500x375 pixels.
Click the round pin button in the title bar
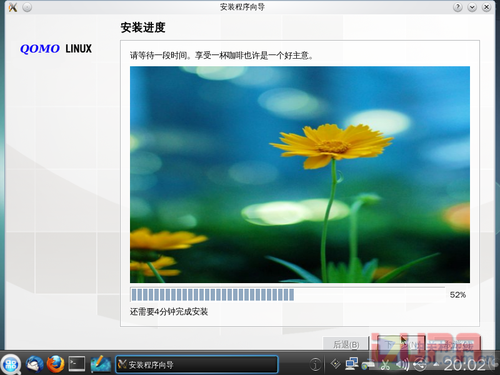pos(27,7)
